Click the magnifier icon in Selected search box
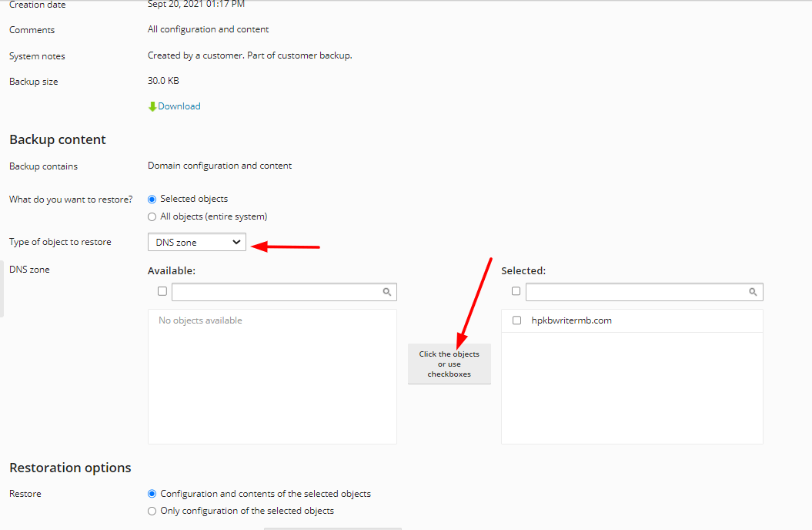 pyautogui.click(x=753, y=292)
